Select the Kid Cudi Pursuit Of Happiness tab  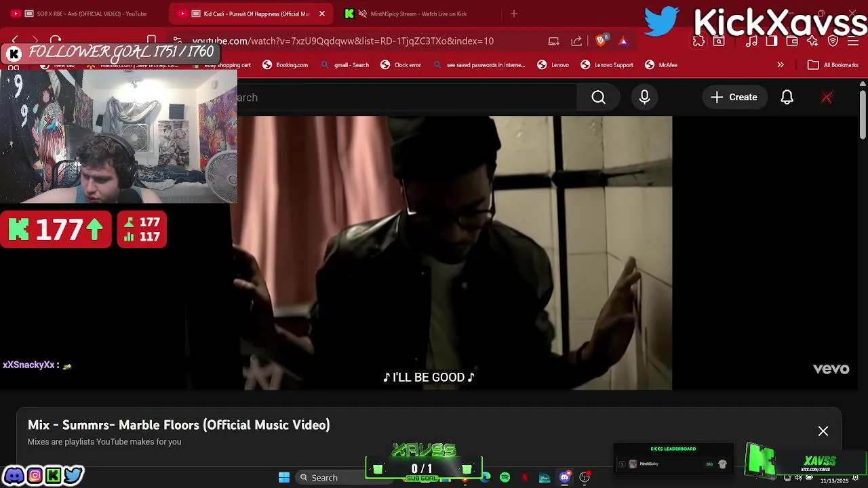[250, 14]
